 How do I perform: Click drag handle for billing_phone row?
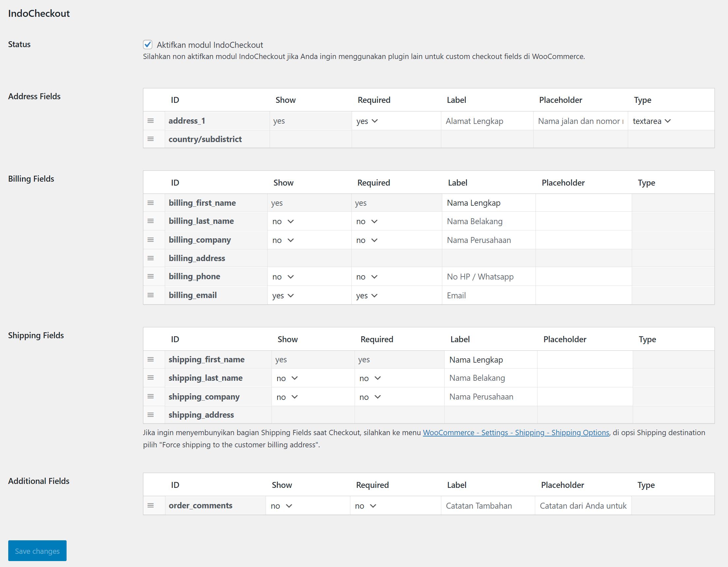pyautogui.click(x=151, y=276)
